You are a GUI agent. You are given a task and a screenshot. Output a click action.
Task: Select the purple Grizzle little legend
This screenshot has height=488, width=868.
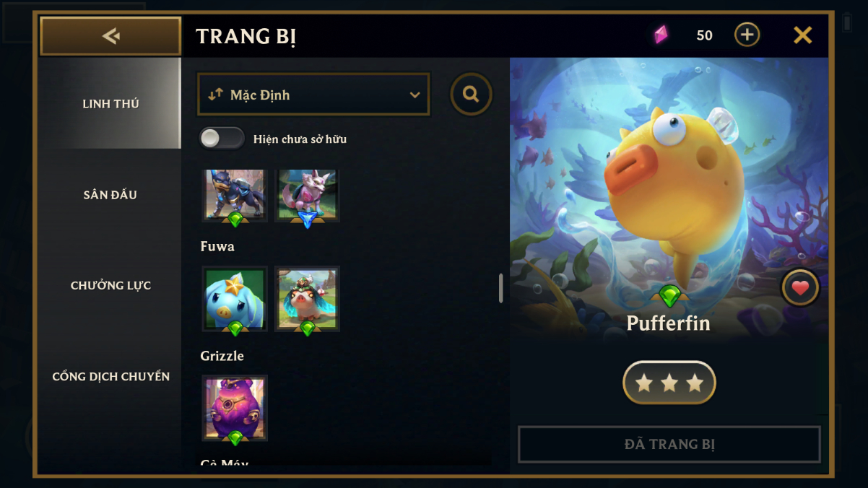[x=235, y=408]
